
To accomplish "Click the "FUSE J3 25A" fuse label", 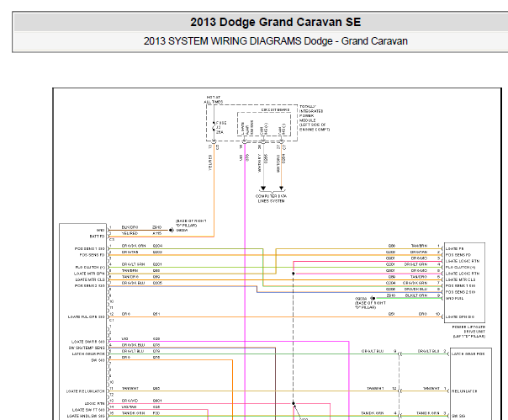I will [221, 127].
